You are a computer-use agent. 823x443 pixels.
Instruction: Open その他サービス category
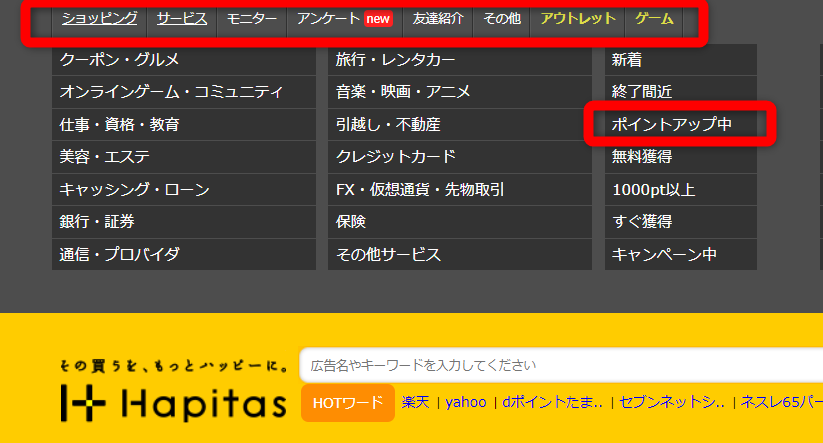(x=460, y=254)
